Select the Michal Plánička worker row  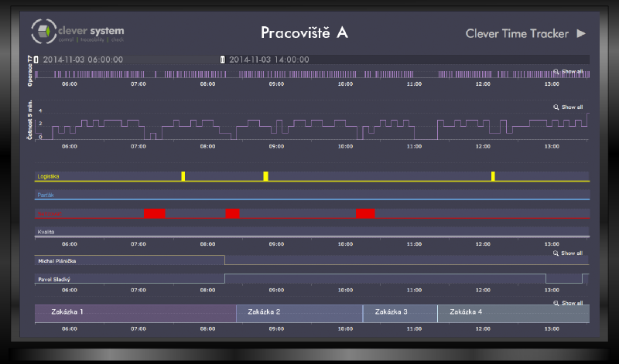(312, 260)
